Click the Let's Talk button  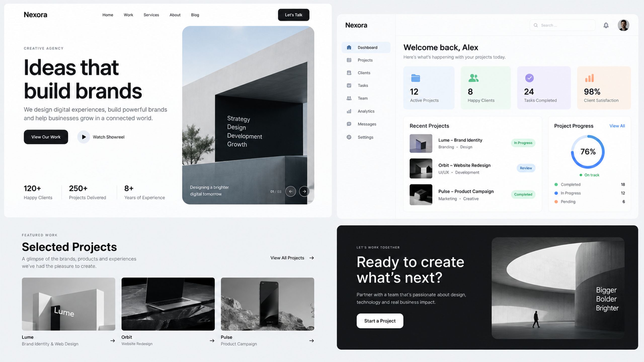[x=294, y=15]
